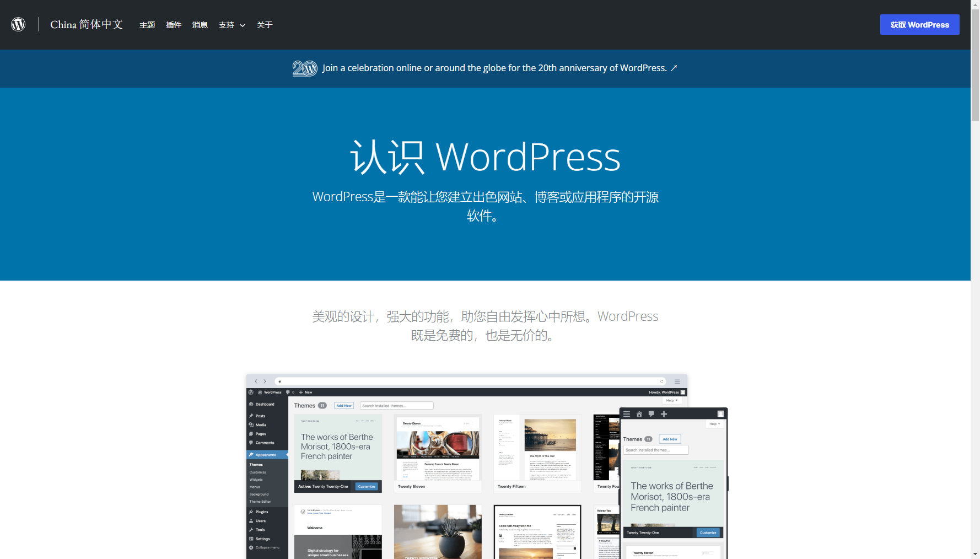Click the Customize button in mobile mockup
This screenshot has height=559, width=980.
click(x=708, y=533)
